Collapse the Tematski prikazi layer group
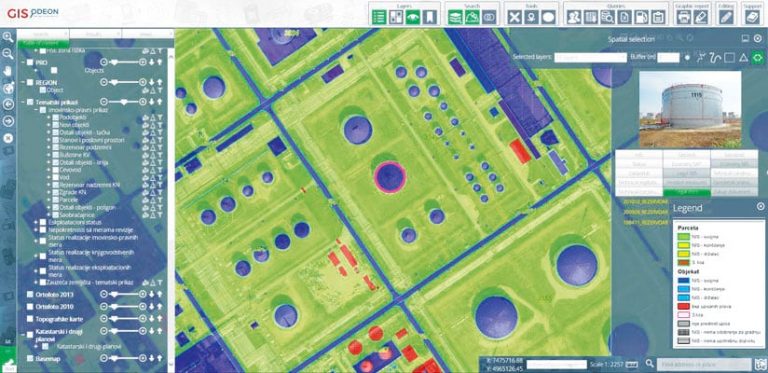 pyautogui.click(x=23, y=102)
